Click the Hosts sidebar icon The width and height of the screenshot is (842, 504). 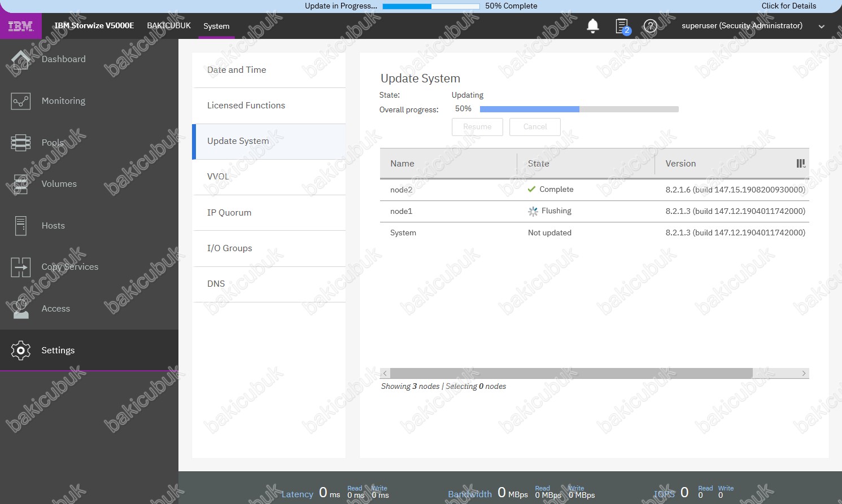[20, 226]
